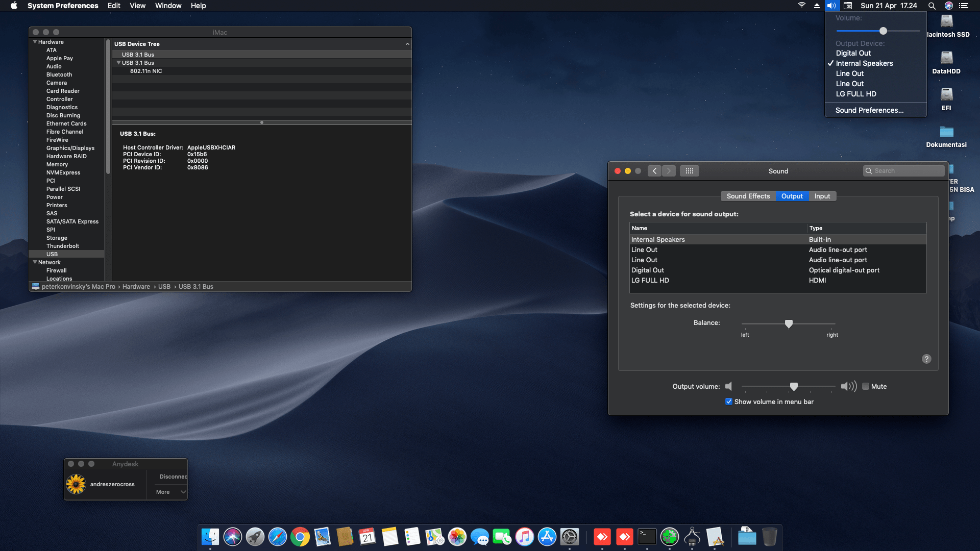Click the Output volume slider handle
The height and width of the screenshot is (551, 980).
[x=794, y=386]
